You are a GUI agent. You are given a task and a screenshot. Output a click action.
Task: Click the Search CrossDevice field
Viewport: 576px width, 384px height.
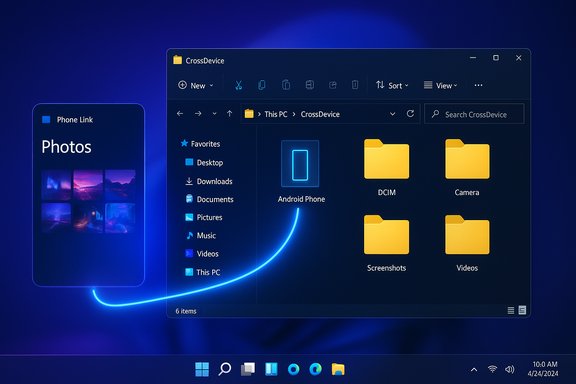(474, 114)
